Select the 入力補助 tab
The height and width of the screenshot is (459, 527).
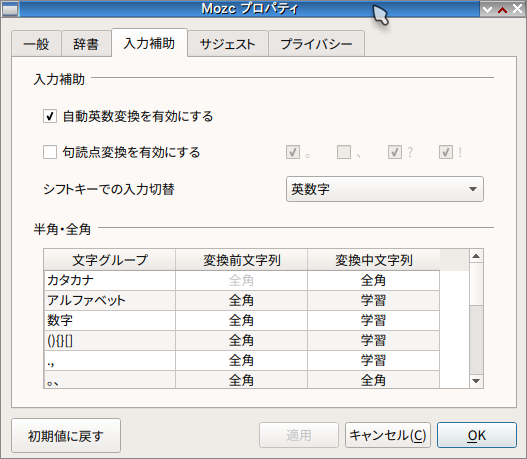pyautogui.click(x=149, y=43)
